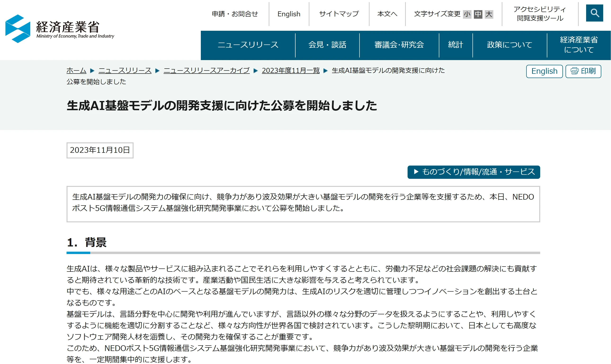Click the ものづくり/情報/流通・サービス tag

[x=474, y=172]
